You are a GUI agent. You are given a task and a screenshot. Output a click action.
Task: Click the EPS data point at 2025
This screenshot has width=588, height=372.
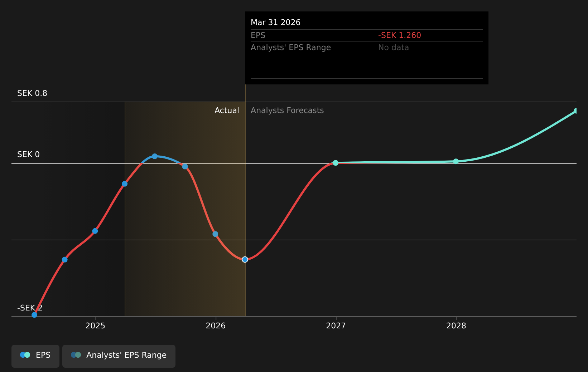[x=95, y=231]
